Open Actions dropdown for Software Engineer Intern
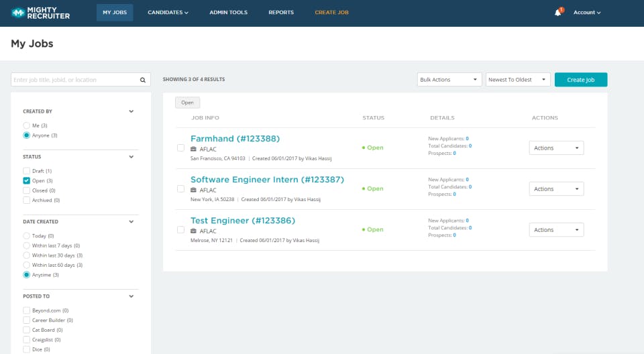The width and height of the screenshot is (644, 354). (556, 189)
